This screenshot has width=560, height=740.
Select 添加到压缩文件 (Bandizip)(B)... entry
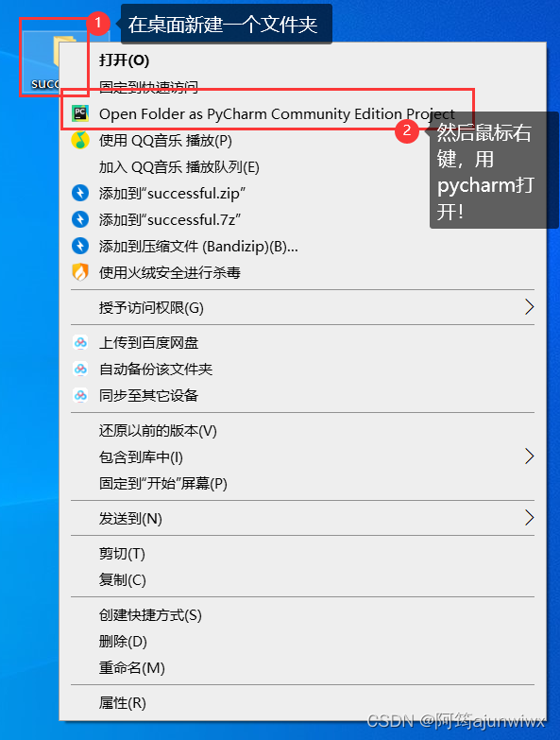tap(198, 247)
